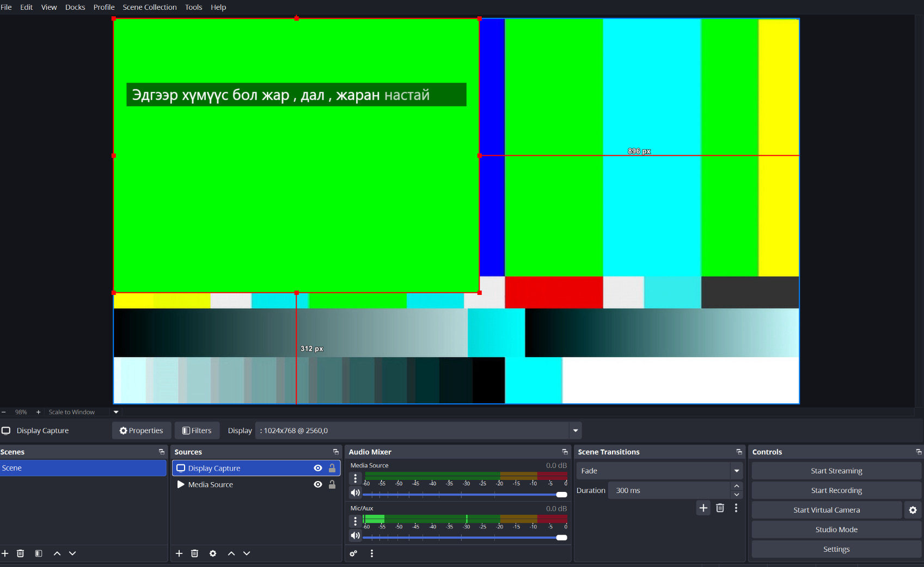Open Media Source audio options menu
Image resolution: width=924 pixels, height=567 pixels.
[356, 478]
